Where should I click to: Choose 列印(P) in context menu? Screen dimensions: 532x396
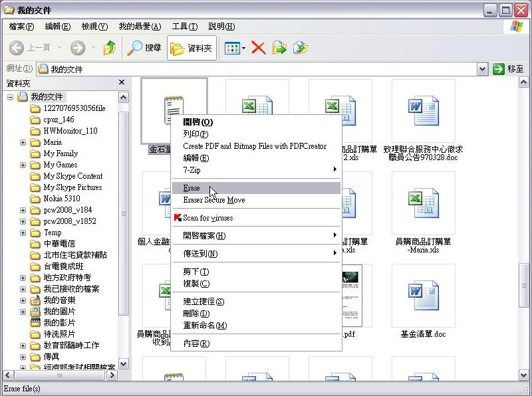(257, 134)
